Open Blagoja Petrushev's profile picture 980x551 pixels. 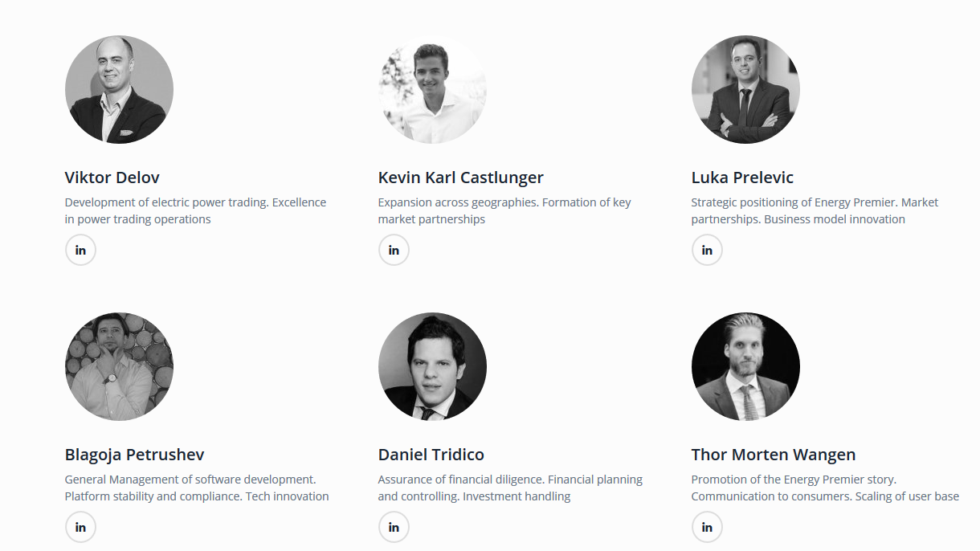pos(119,366)
